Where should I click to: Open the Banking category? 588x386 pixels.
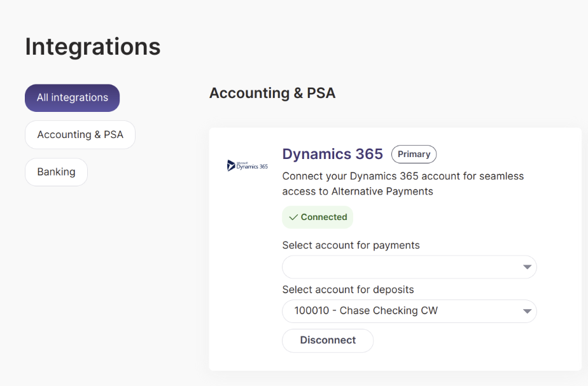(56, 172)
